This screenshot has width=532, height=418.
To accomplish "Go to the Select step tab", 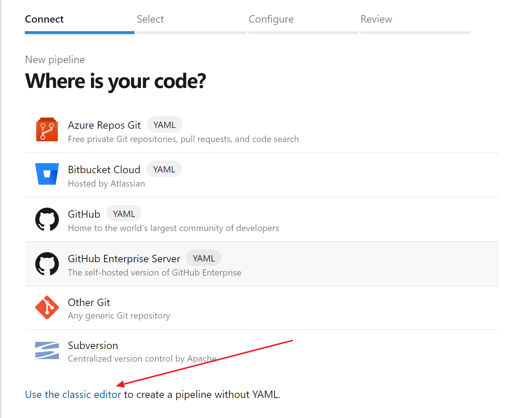I will [150, 19].
